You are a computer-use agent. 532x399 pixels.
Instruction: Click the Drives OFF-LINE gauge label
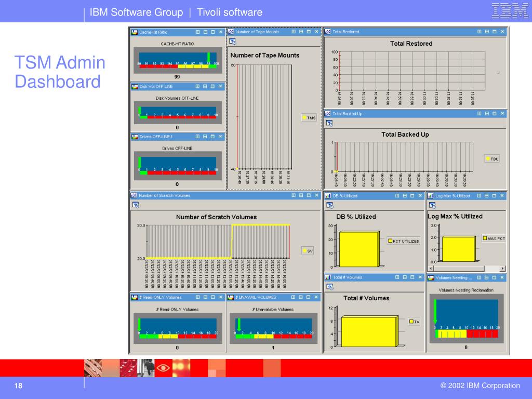(x=177, y=148)
